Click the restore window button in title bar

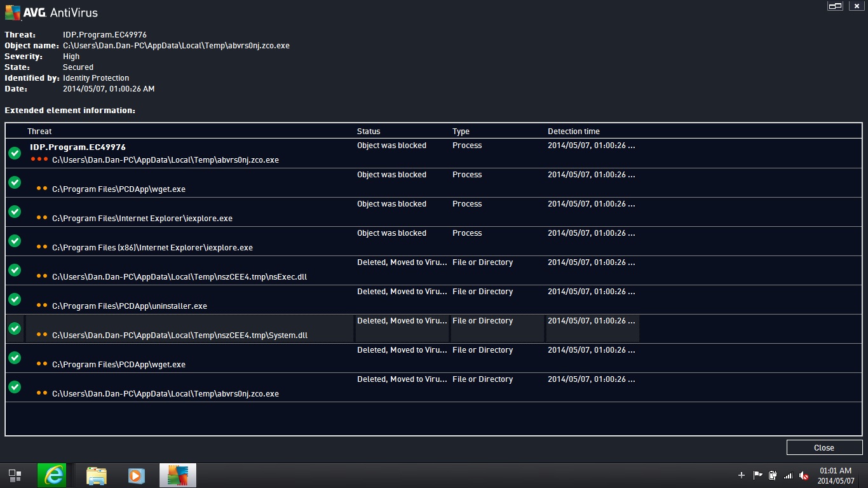tap(835, 6)
